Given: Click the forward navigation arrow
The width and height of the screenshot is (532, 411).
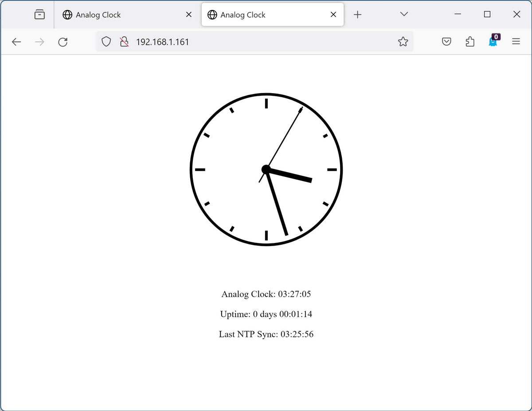Looking at the screenshot, I should coord(39,42).
